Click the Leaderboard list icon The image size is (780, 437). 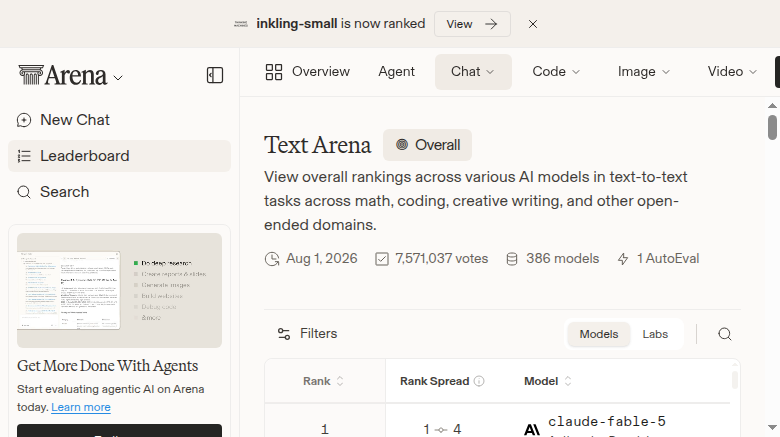[x=24, y=156]
